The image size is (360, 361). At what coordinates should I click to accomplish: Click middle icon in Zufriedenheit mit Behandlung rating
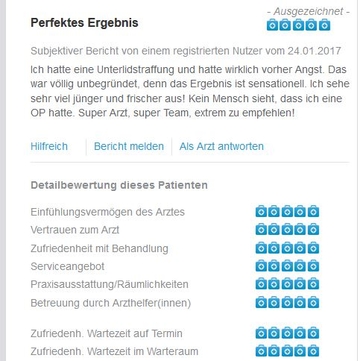pyautogui.click(x=287, y=248)
